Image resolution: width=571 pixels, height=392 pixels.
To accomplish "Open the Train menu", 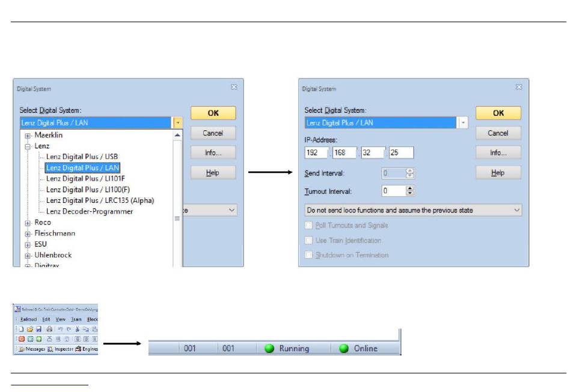I will point(76,319).
